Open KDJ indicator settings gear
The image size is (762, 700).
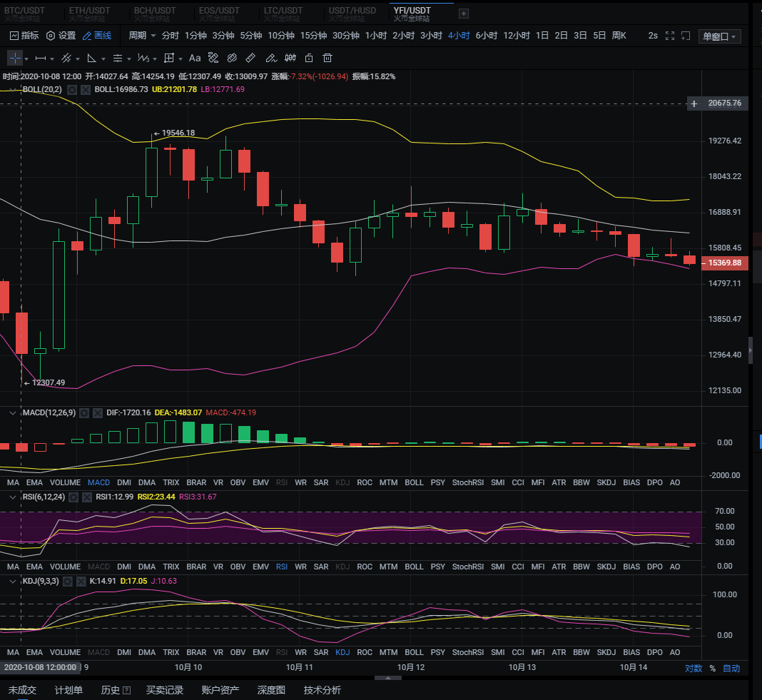pos(68,582)
